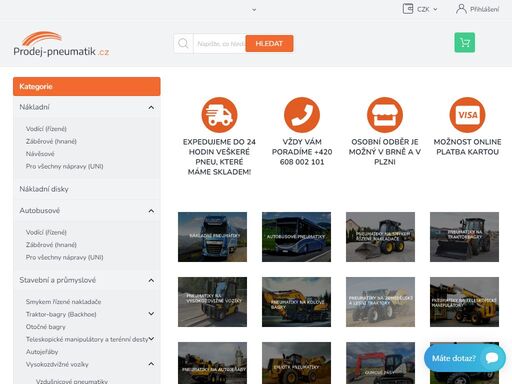This screenshot has width=512, height=384.
Task: Open Návěsové subcategory
Action: 40,154
